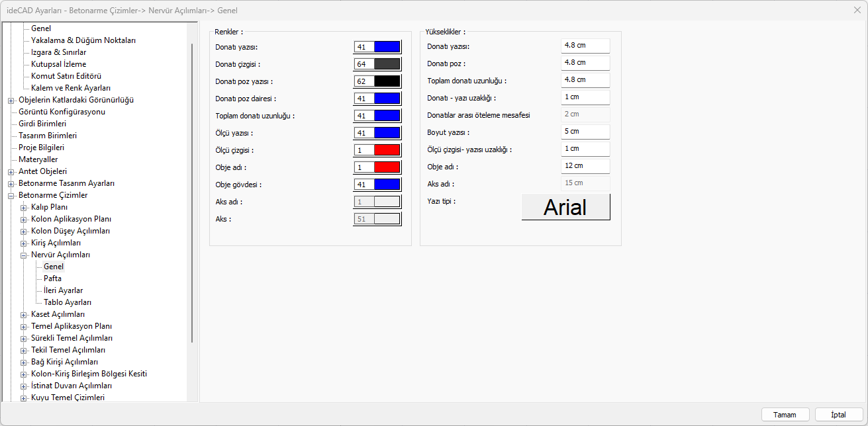Confirm settings with the Tamam button
Image resolution: width=868 pixels, height=426 pixels.
[x=785, y=415]
